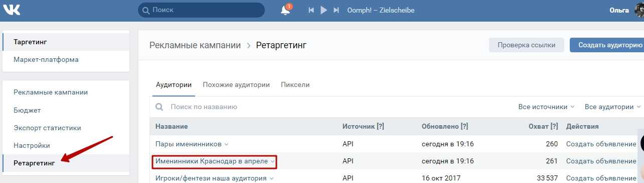Click Создать объявление for Пары именинников
The height and width of the screenshot is (183, 644).
pyautogui.click(x=601, y=144)
